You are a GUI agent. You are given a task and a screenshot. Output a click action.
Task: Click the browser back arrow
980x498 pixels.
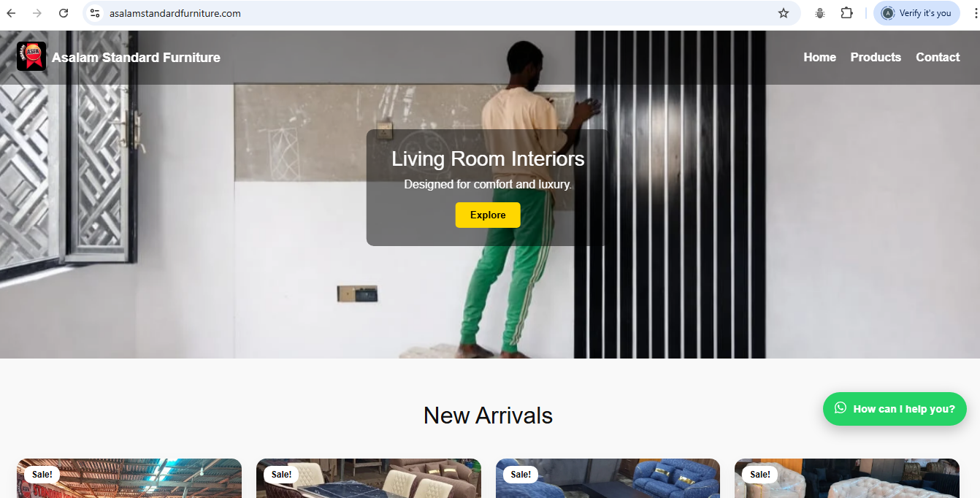pyautogui.click(x=12, y=13)
